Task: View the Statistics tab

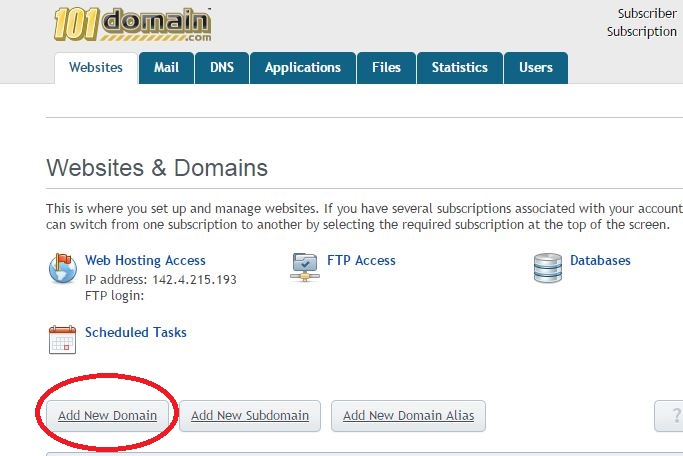Action: coord(460,68)
